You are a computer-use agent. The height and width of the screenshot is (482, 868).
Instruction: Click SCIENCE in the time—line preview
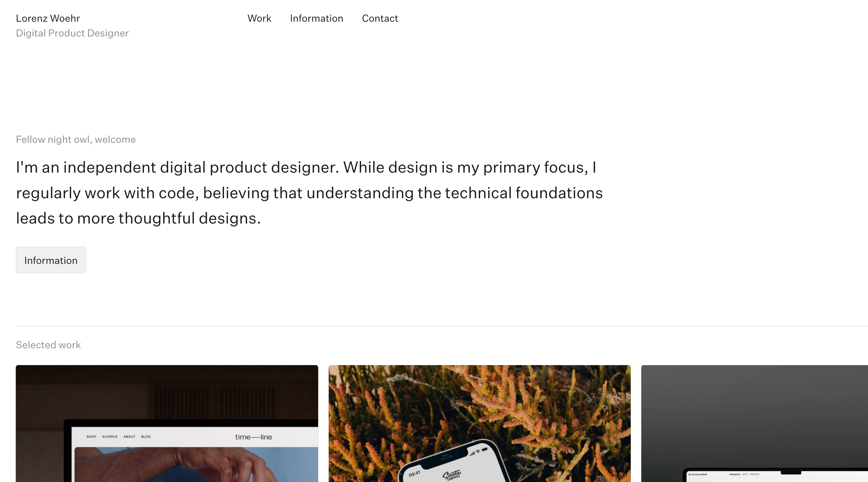tap(110, 437)
